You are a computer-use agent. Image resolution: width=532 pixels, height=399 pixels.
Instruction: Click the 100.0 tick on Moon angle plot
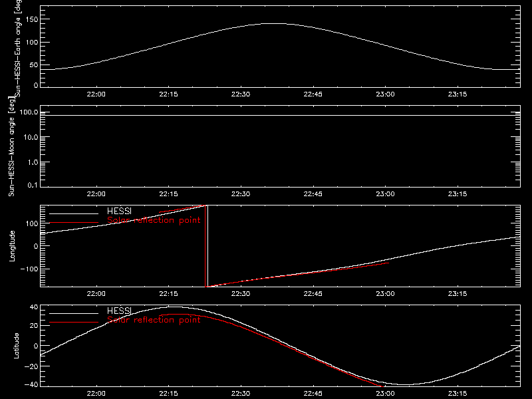[x=29, y=112]
